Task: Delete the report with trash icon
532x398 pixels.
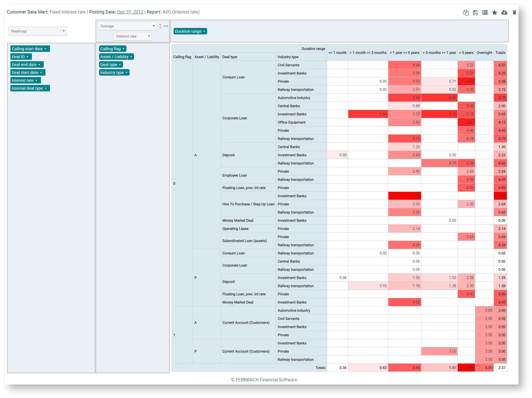Action: tap(514, 12)
